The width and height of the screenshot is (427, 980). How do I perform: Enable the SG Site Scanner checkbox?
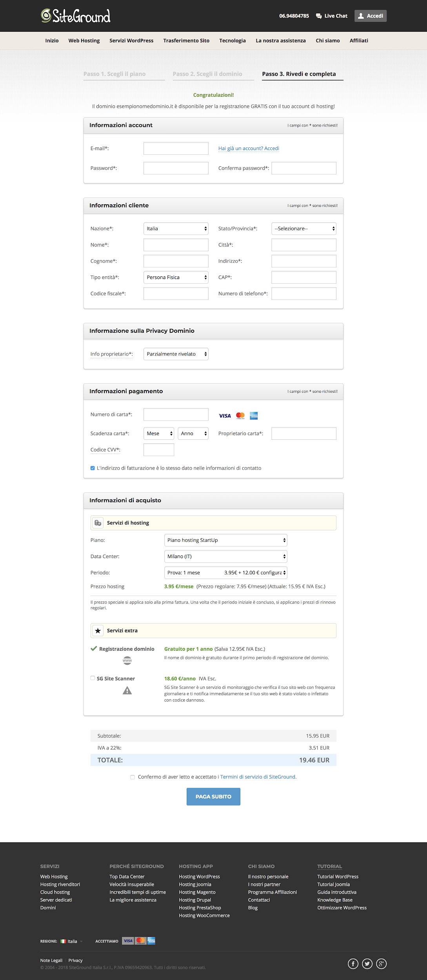click(x=93, y=678)
